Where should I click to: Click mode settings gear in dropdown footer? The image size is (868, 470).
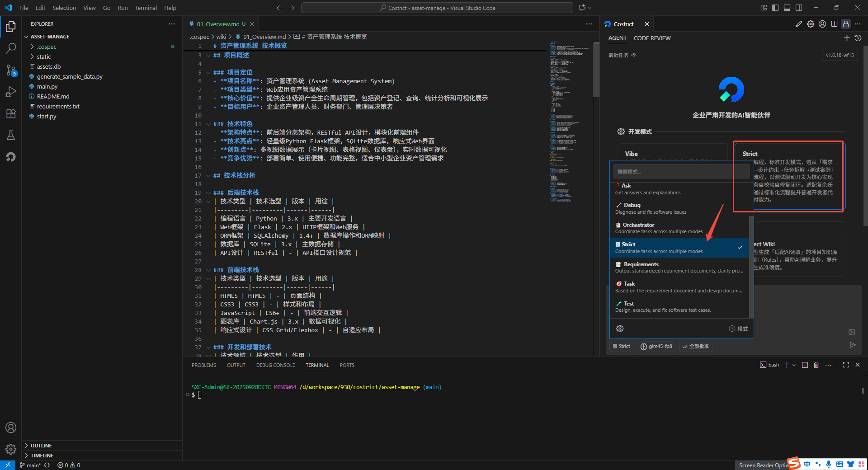point(620,329)
